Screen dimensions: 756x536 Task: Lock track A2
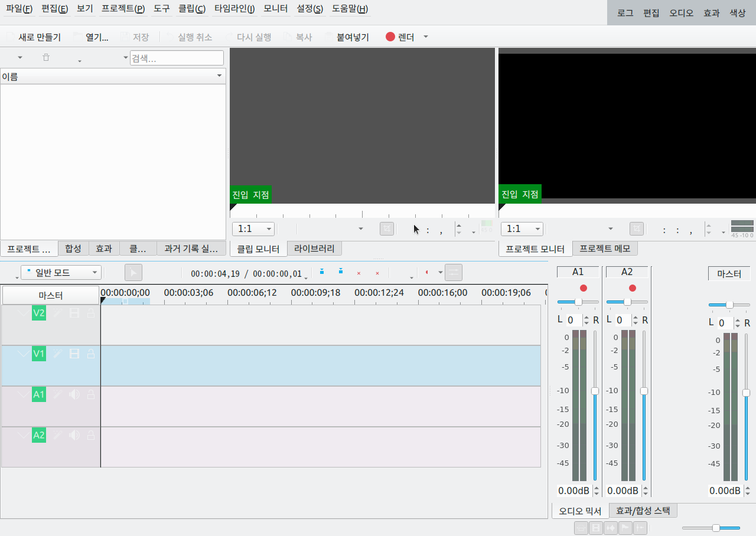click(91, 435)
